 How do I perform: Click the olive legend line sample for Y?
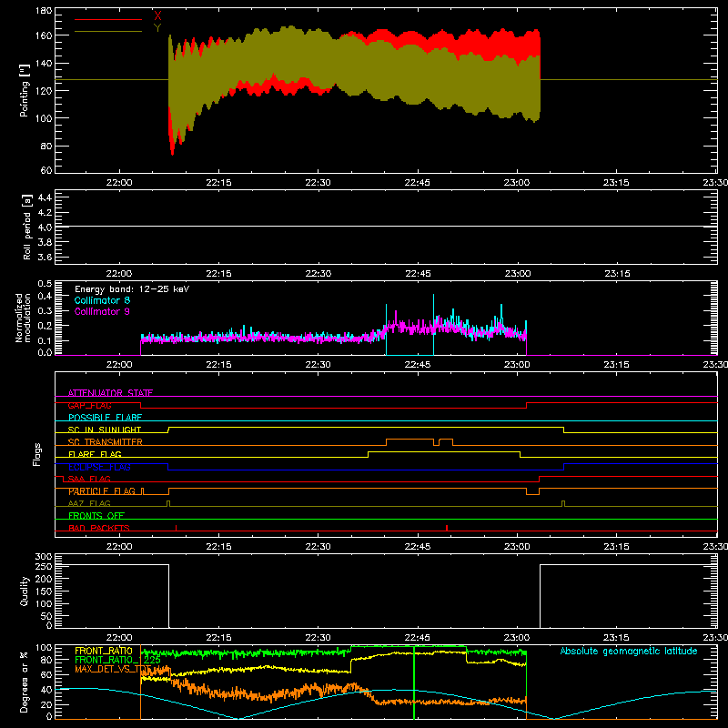[108, 32]
